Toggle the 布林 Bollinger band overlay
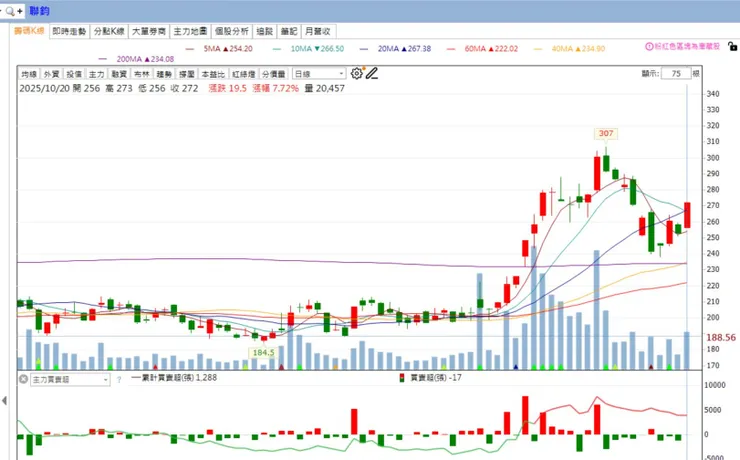740x460 pixels. (142, 74)
